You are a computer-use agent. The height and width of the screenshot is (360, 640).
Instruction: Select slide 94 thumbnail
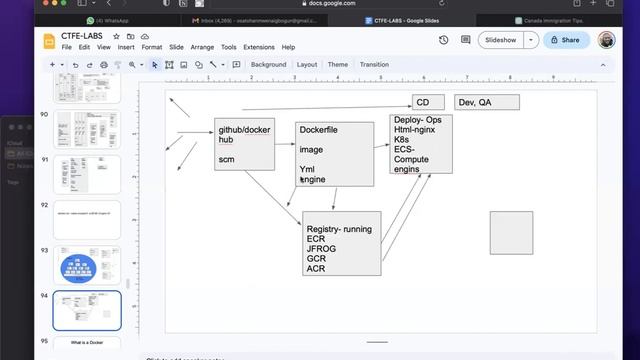click(x=87, y=311)
